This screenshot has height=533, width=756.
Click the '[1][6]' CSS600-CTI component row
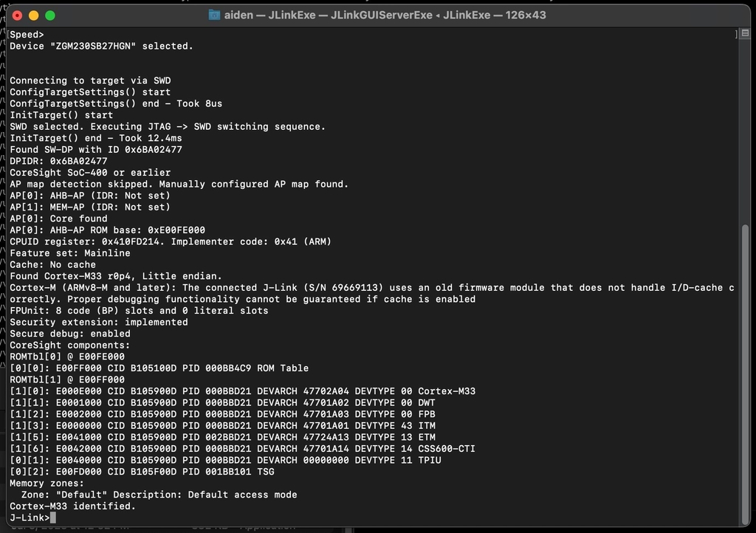point(242,449)
